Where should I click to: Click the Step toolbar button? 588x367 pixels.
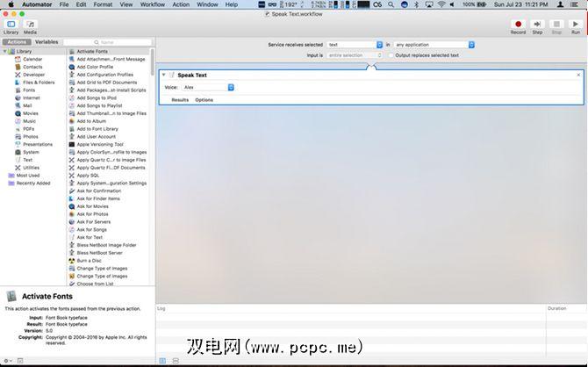click(537, 26)
